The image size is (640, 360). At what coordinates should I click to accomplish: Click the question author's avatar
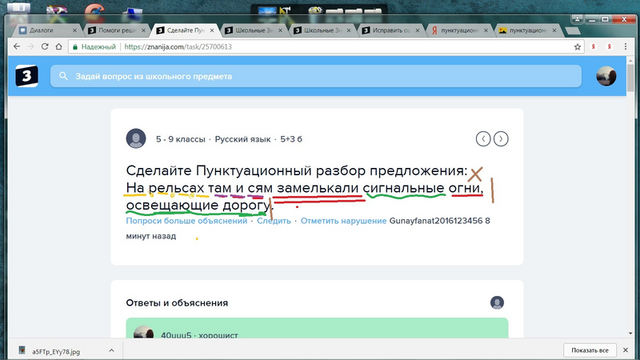[x=136, y=138]
